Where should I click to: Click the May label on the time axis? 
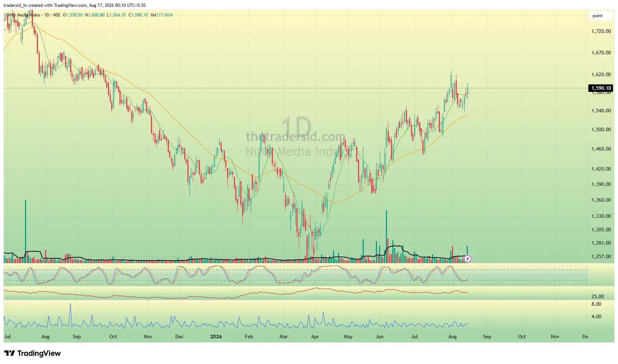(x=348, y=336)
